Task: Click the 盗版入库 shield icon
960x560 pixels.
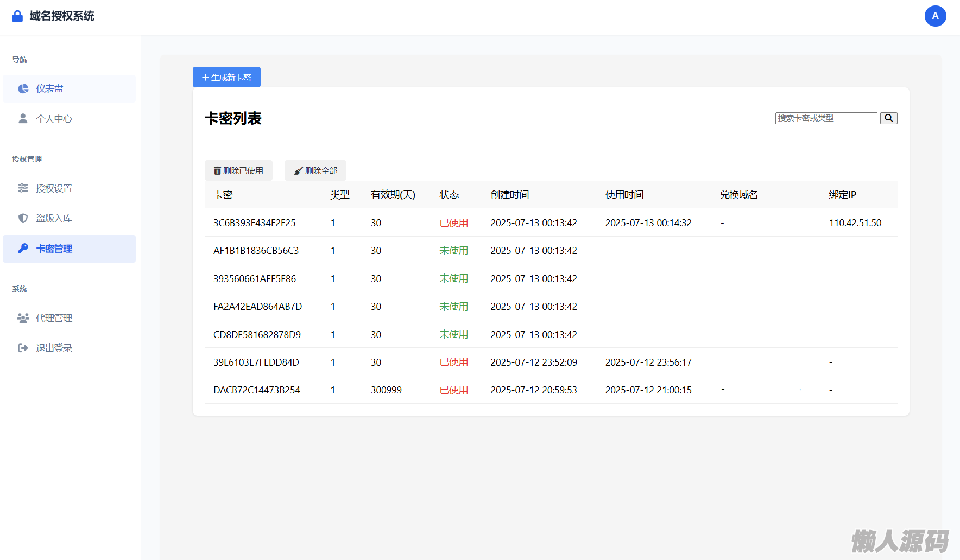Action: 23,218
